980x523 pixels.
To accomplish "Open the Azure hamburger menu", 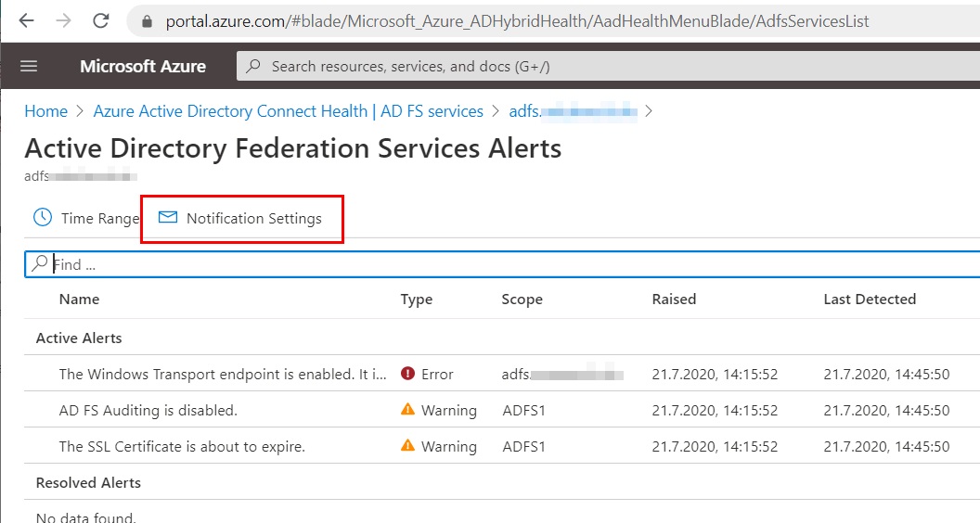I will point(29,66).
